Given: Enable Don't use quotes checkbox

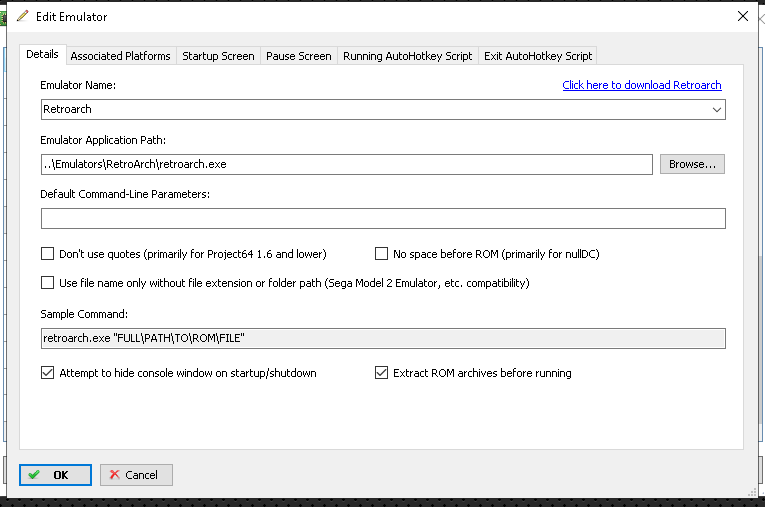Looking at the screenshot, I should click(47, 254).
